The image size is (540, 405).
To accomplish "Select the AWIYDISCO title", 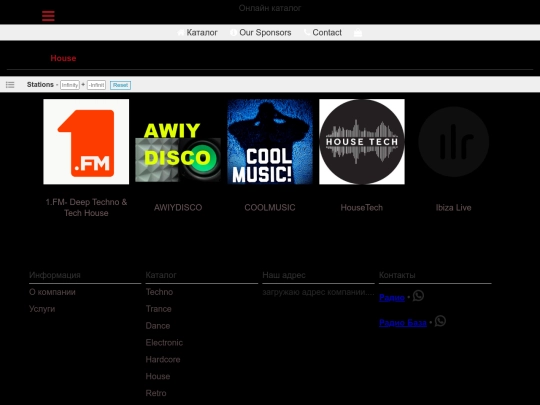I will tap(178, 207).
